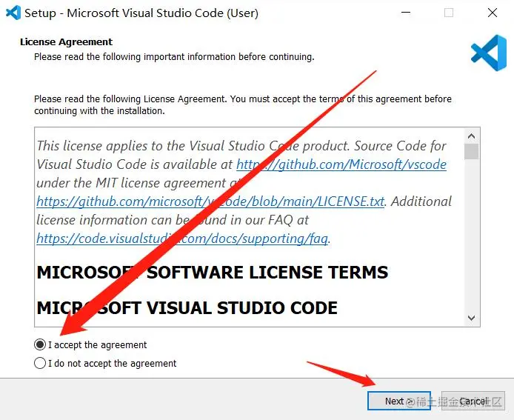Image resolution: width=514 pixels, height=420 pixels.
Task: Click the license text scrollbar thumb
Action: point(471,151)
